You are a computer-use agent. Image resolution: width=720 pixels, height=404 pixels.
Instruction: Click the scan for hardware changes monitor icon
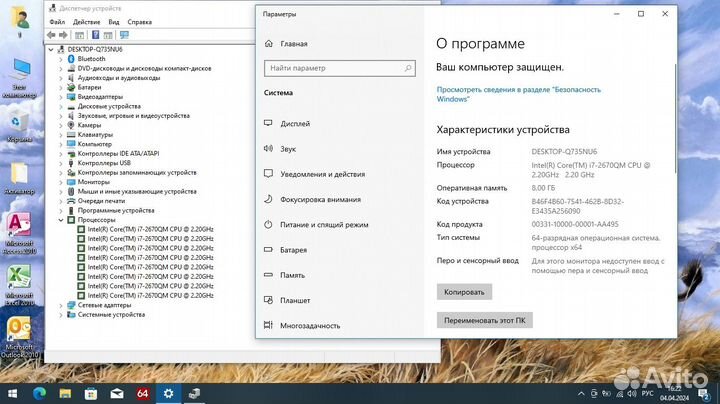124,35
